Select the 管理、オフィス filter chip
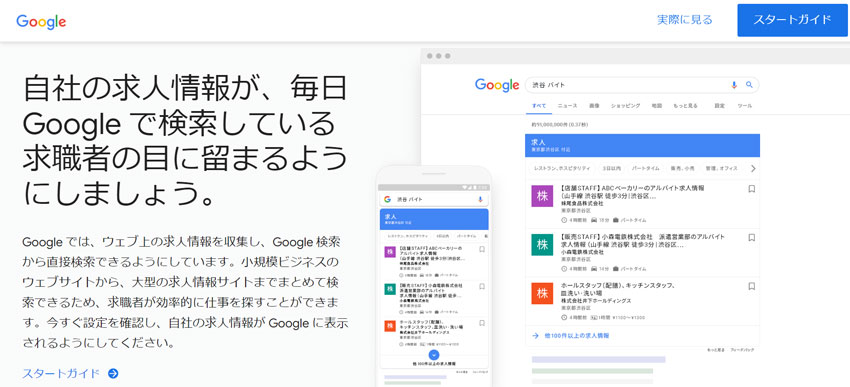Image resolution: width=850 pixels, height=387 pixels. pos(722,169)
